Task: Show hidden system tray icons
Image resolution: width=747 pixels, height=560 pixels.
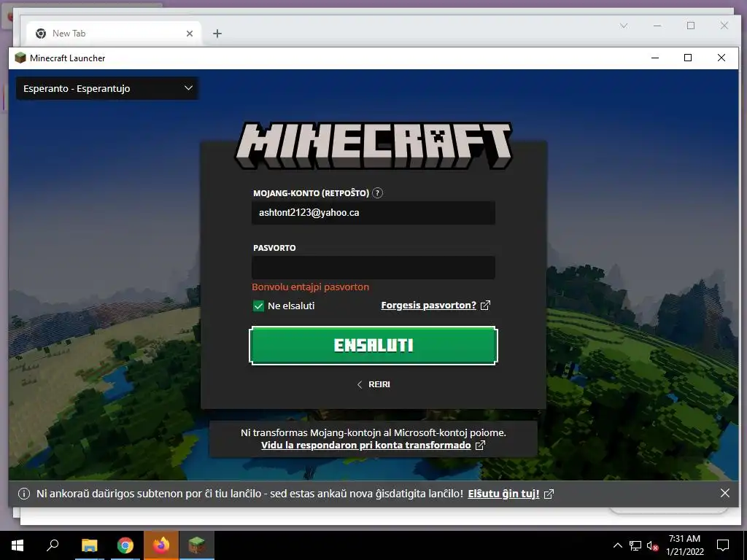Action: click(617, 545)
